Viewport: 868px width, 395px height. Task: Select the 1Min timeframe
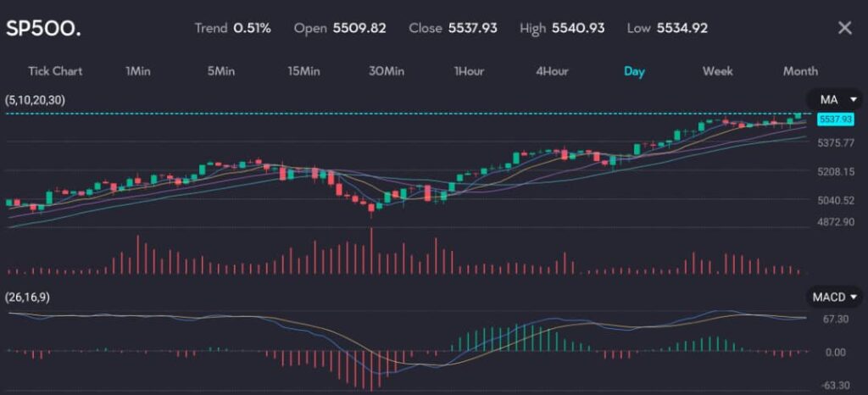pos(138,71)
